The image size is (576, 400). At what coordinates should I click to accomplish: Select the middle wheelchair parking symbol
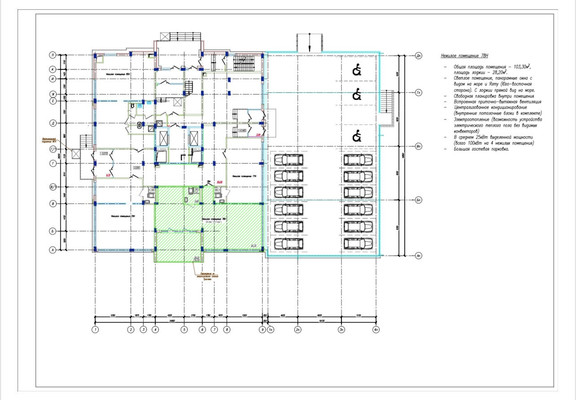coord(356,95)
